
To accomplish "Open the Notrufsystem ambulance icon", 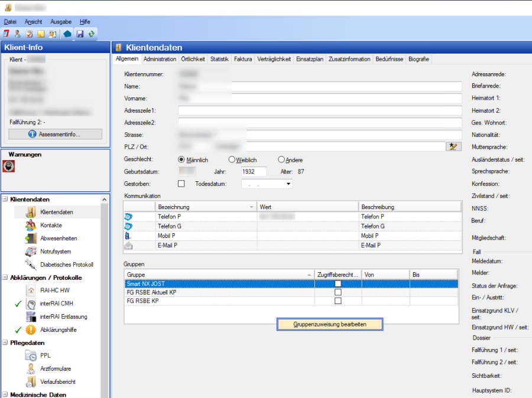I will [31, 252].
